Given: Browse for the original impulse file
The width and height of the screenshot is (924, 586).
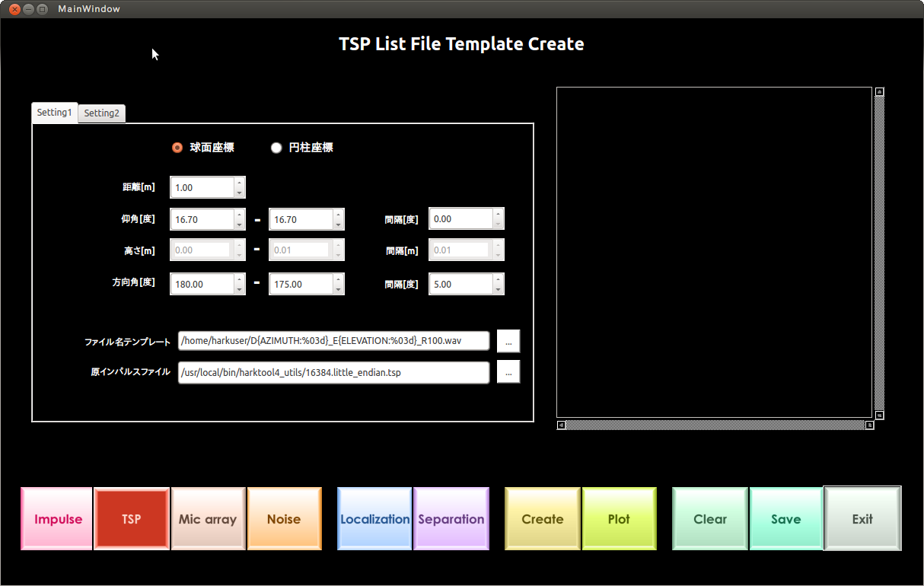Looking at the screenshot, I should click(x=508, y=371).
